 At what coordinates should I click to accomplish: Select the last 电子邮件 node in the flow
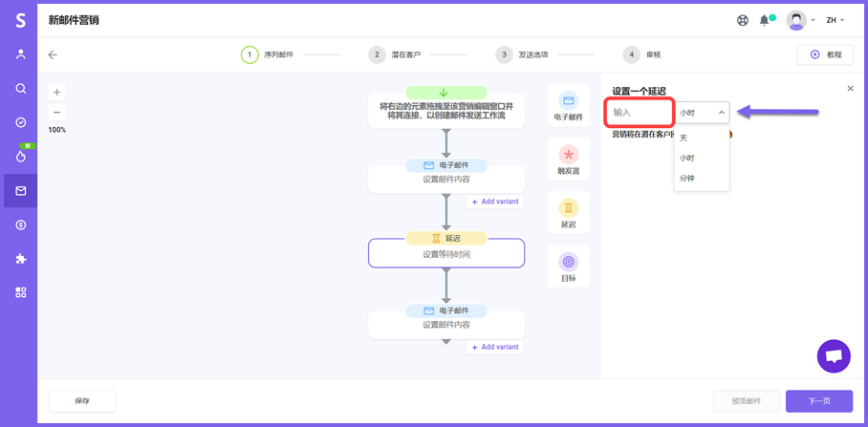[x=446, y=325]
